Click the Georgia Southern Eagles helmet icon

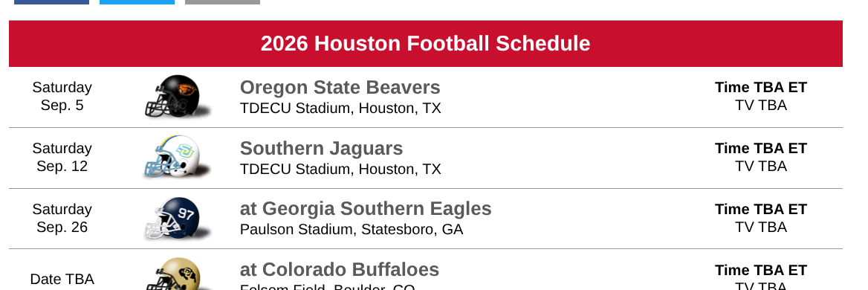(x=177, y=218)
